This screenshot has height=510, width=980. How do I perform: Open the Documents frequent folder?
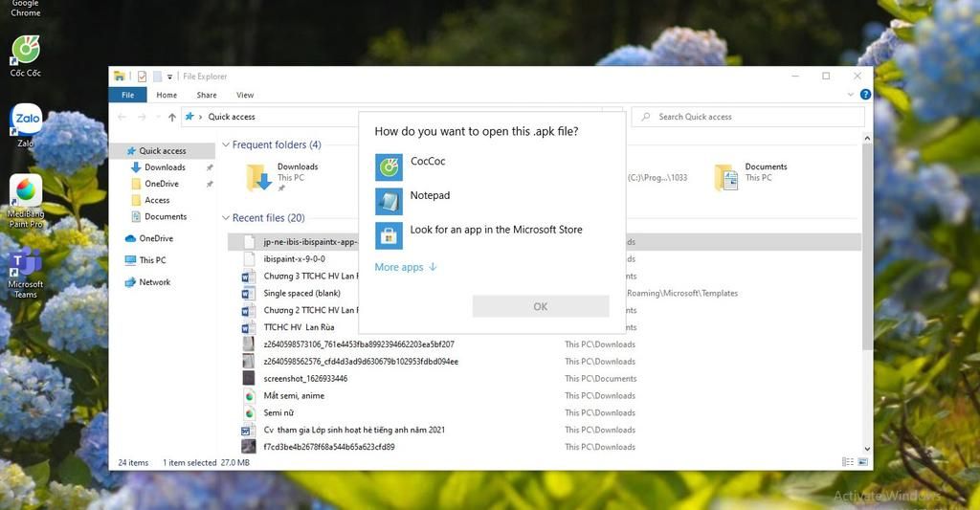click(x=752, y=177)
